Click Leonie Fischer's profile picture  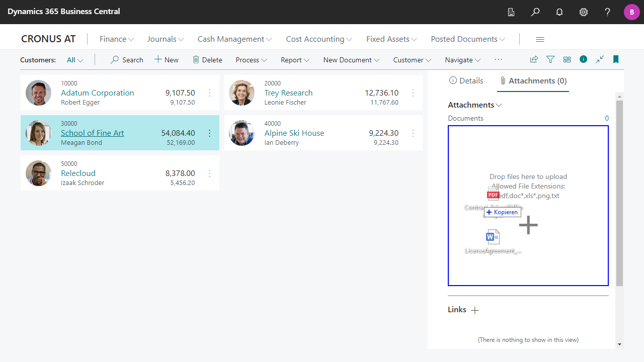click(x=242, y=93)
